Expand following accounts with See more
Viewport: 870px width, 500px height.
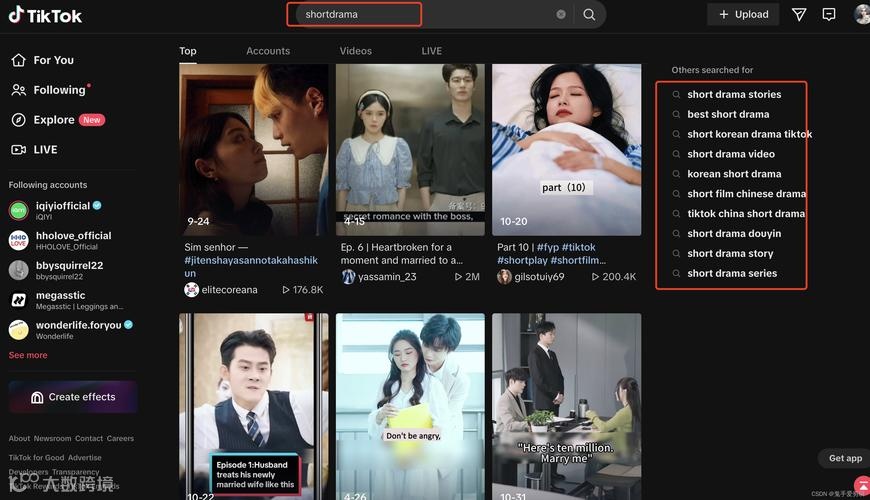tap(28, 355)
